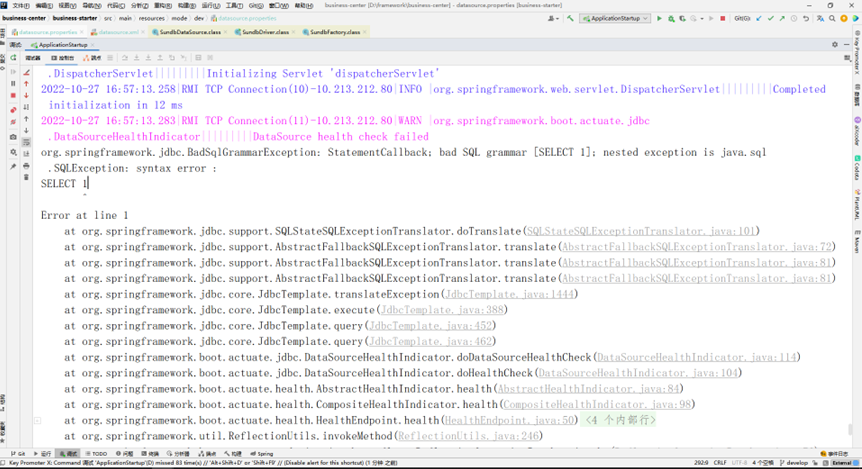The image size is (862, 469).
Task: Open the Git(G) menu
Action: [x=256, y=5]
